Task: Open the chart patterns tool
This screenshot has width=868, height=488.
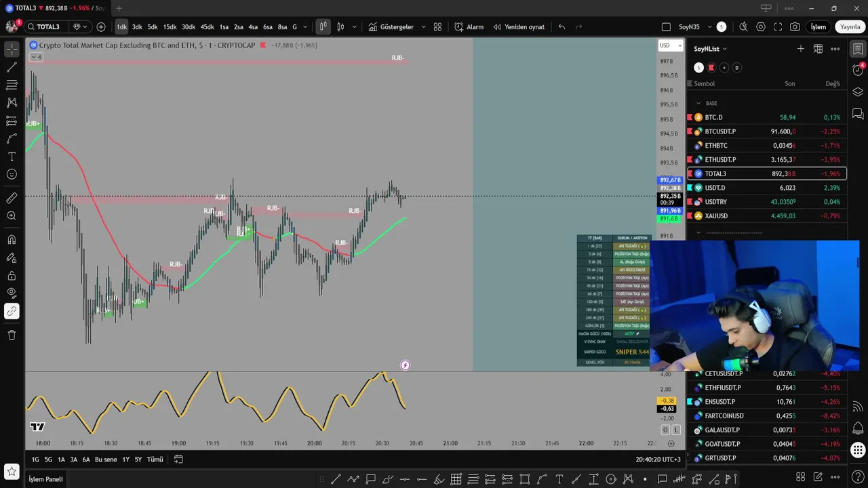Action: pyautogui.click(x=12, y=103)
